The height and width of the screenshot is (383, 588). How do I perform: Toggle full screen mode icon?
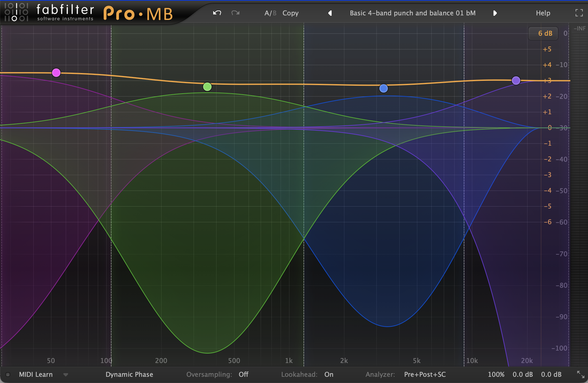[579, 13]
